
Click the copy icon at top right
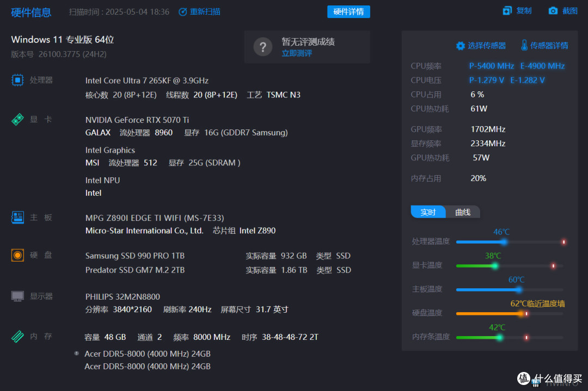click(507, 10)
